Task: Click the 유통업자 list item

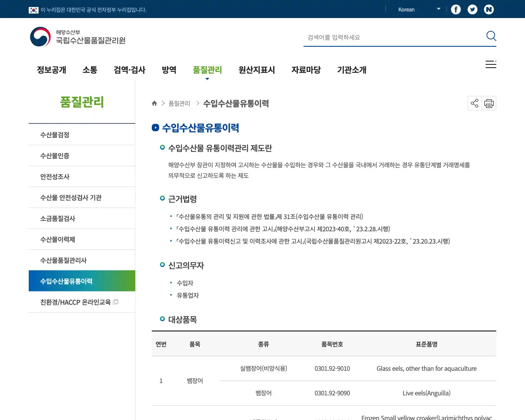Action: click(188, 295)
